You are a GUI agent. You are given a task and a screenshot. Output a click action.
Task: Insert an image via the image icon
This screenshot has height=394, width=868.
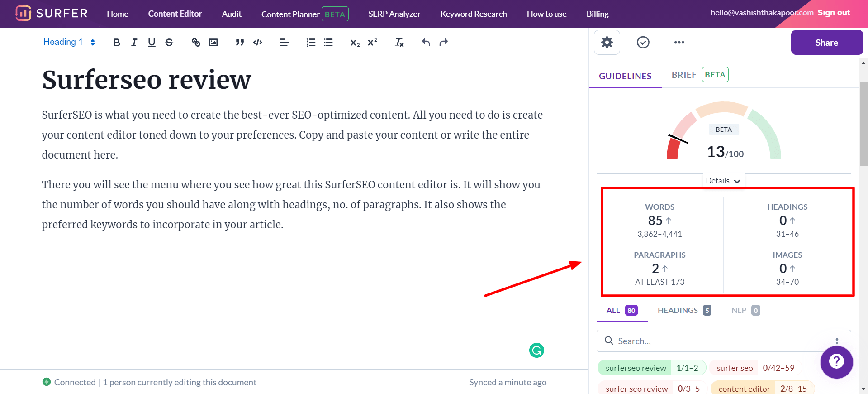(213, 42)
